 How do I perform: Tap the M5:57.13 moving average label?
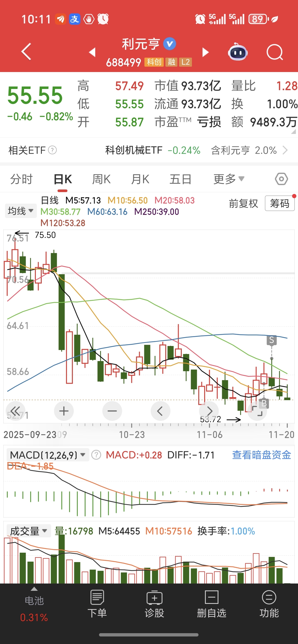coord(83,200)
